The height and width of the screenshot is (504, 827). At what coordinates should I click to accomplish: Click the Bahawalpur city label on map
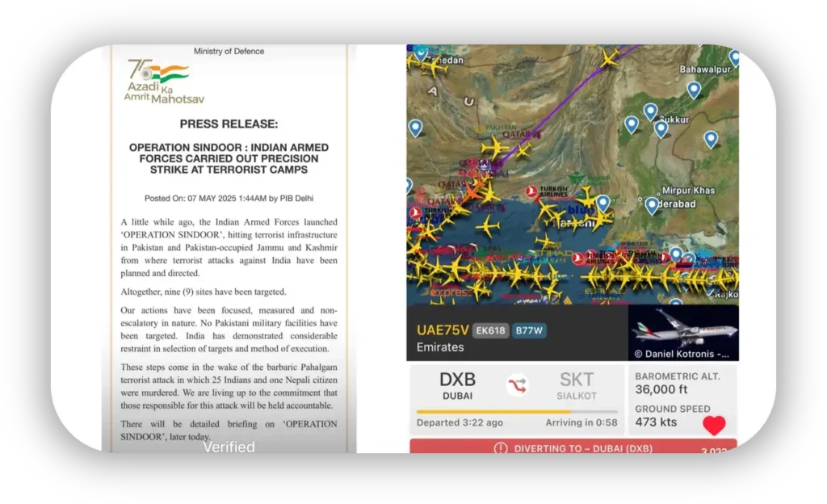tap(705, 69)
